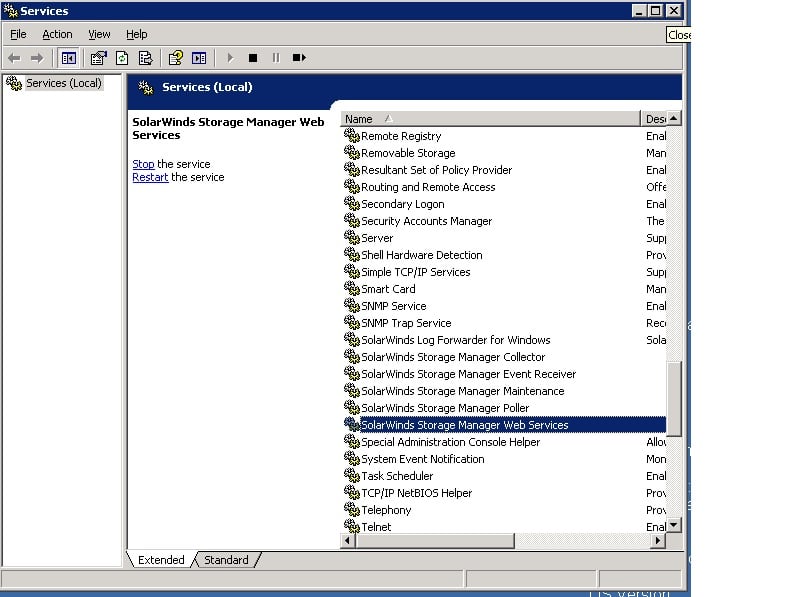
Task: Click the gear icon beside Server
Action: coord(352,237)
